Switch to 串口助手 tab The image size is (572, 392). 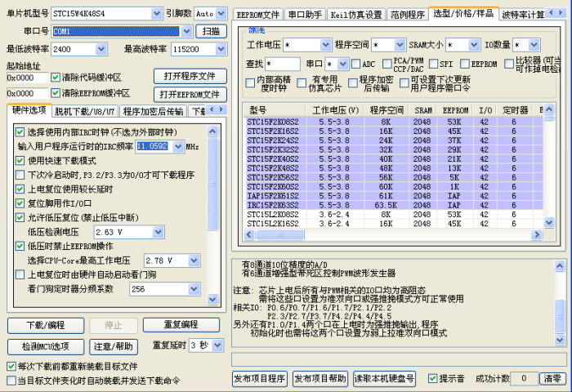[x=305, y=15]
